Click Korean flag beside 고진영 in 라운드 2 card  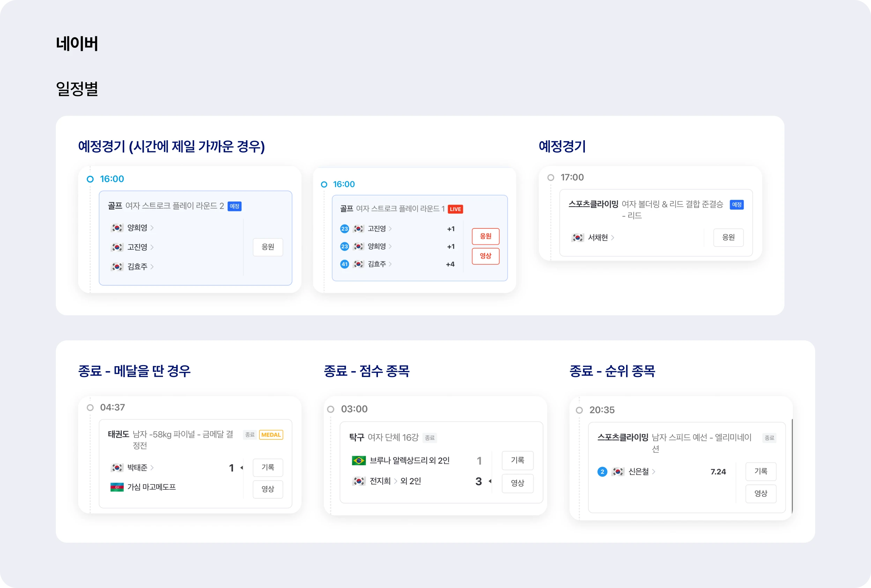117,247
